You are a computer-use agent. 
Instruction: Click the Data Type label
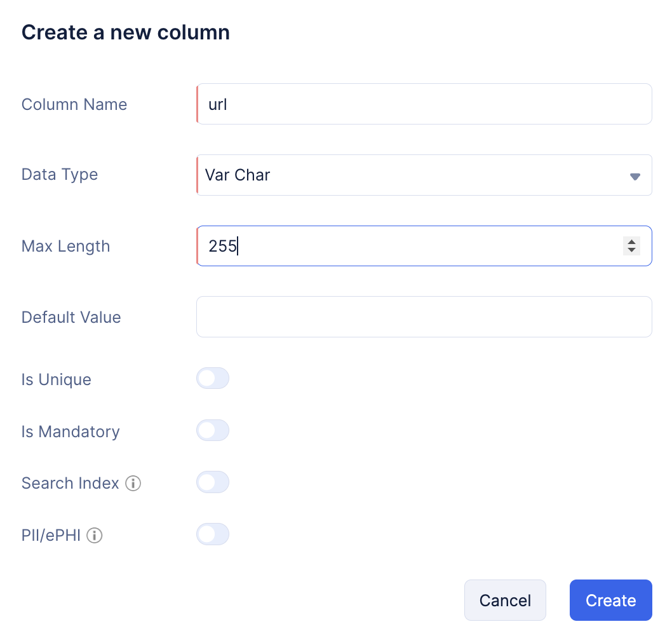coord(60,175)
